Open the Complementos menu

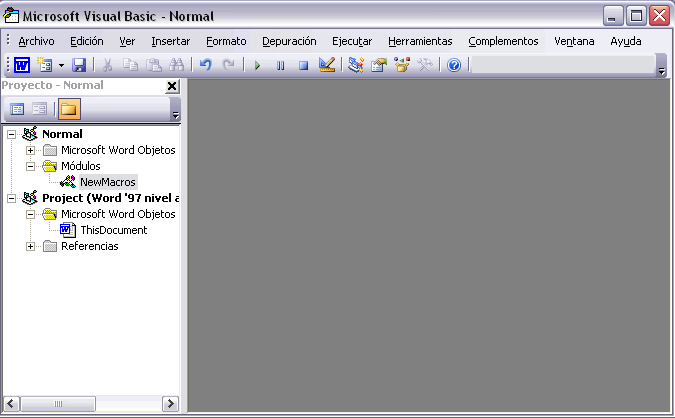click(503, 41)
